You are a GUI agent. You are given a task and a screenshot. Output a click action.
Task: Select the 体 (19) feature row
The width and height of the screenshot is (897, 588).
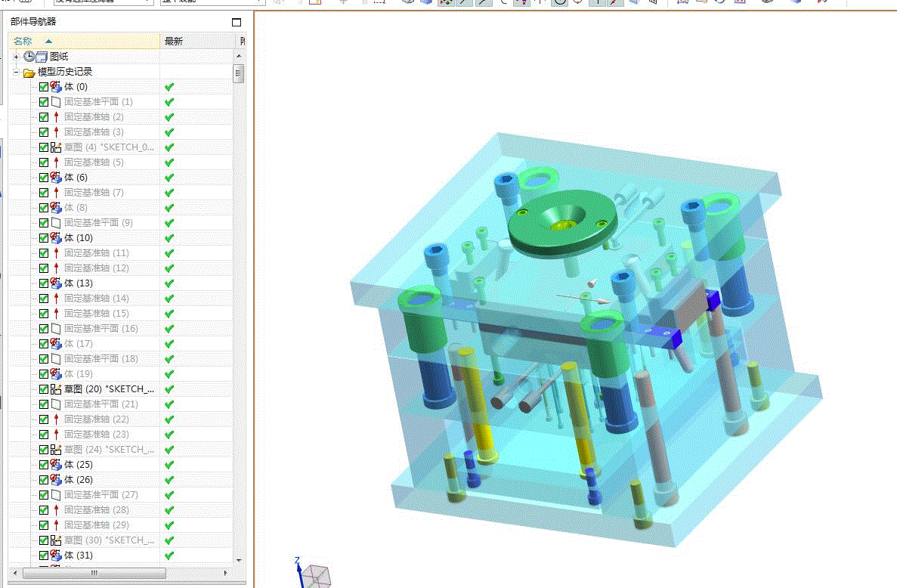tap(121, 374)
